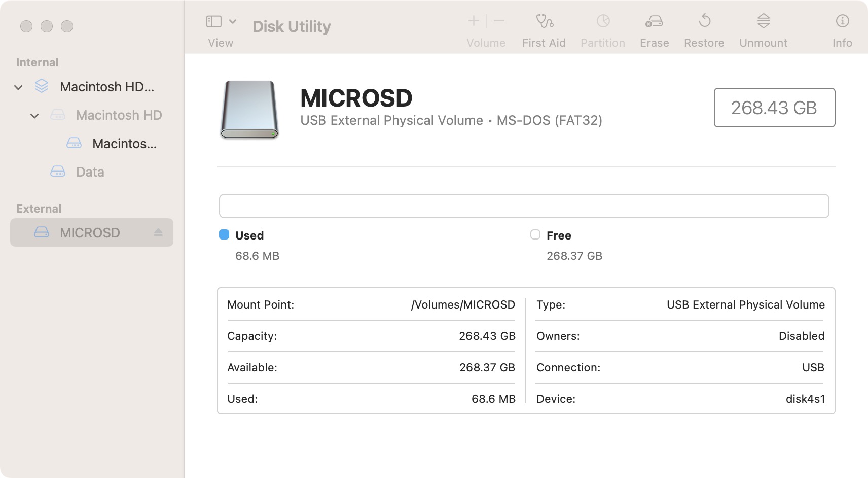Image resolution: width=868 pixels, height=478 pixels.
Task: Open the sidebar View icon
Action: coord(214,21)
